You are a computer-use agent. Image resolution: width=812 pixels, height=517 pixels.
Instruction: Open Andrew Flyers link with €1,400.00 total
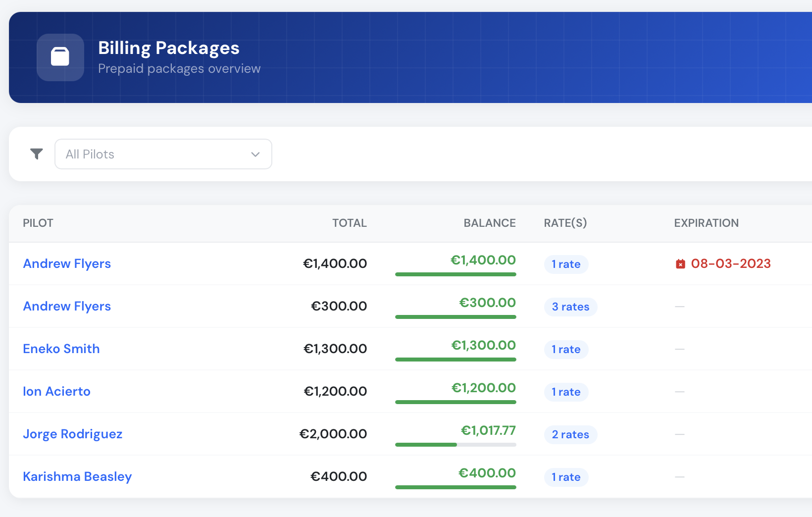[67, 263]
